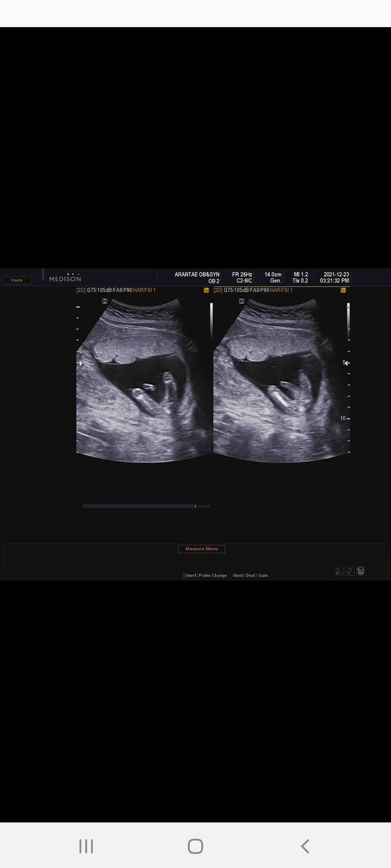Click the User1: Probe Change label
This screenshot has height=868, width=391.
206,575
